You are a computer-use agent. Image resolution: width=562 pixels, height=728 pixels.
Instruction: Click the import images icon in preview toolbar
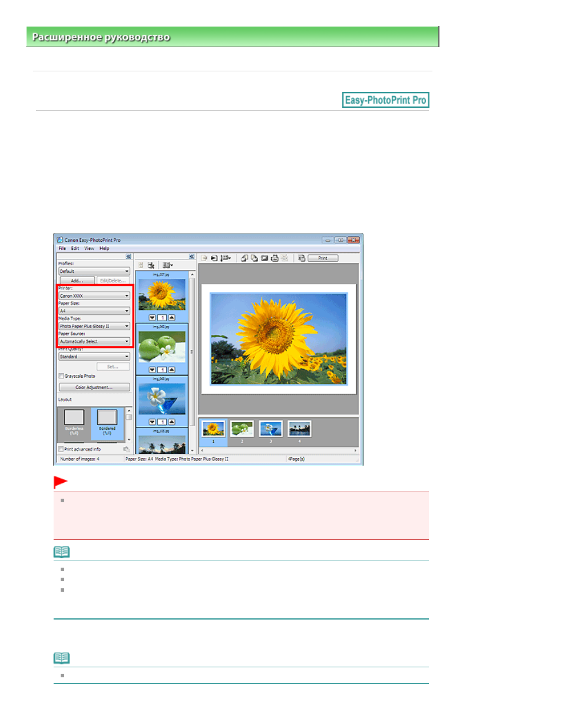[204, 258]
